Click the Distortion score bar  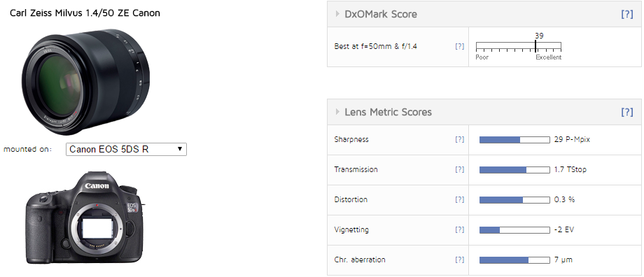click(x=514, y=200)
